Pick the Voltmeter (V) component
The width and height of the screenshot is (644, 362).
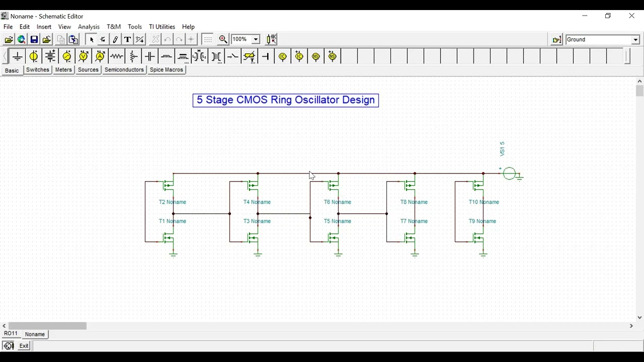point(84,56)
